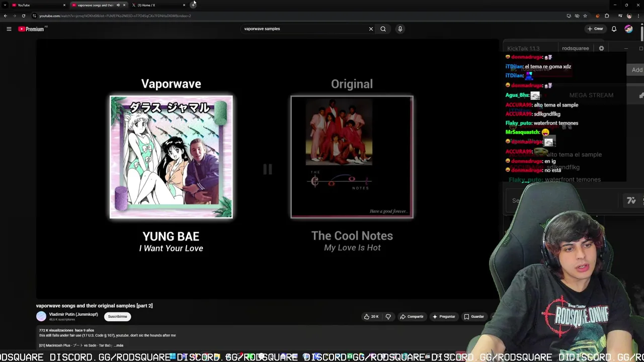Click the KickTalk chat message input
644x362 pixels.
(563, 201)
